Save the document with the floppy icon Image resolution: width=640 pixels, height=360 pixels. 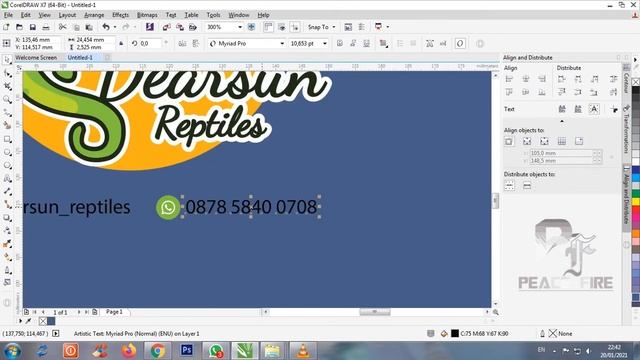(33, 27)
